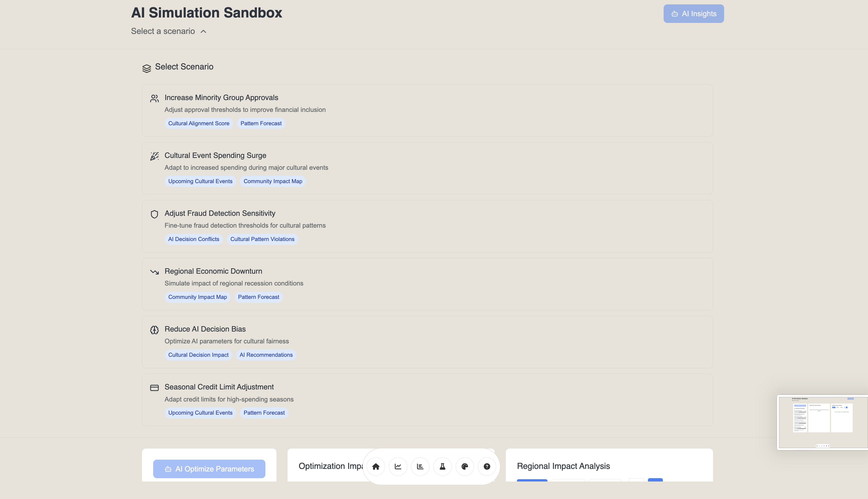Click the home icon in floating navbar
Image resolution: width=868 pixels, height=499 pixels.
[376, 466]
